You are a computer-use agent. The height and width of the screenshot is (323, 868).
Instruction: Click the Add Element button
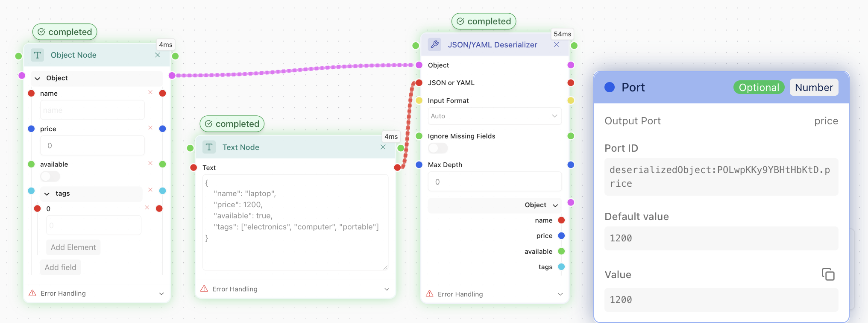(x=73, y=247)
